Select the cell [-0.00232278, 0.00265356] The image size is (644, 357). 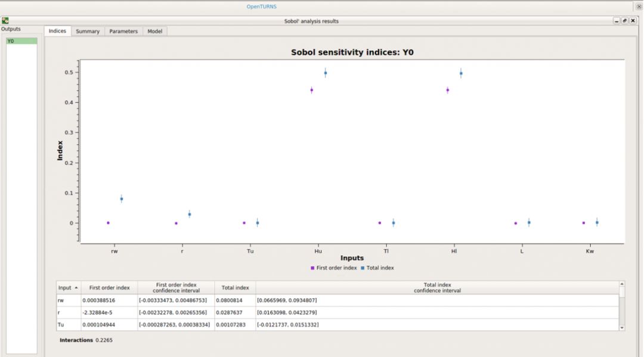176,312
